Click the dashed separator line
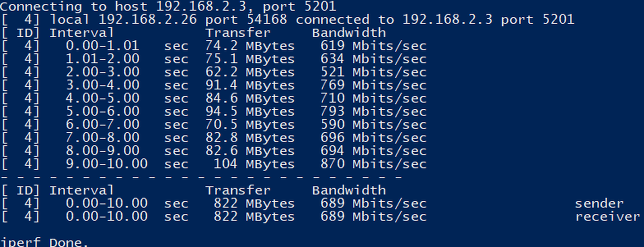 [x=201, y=177]
